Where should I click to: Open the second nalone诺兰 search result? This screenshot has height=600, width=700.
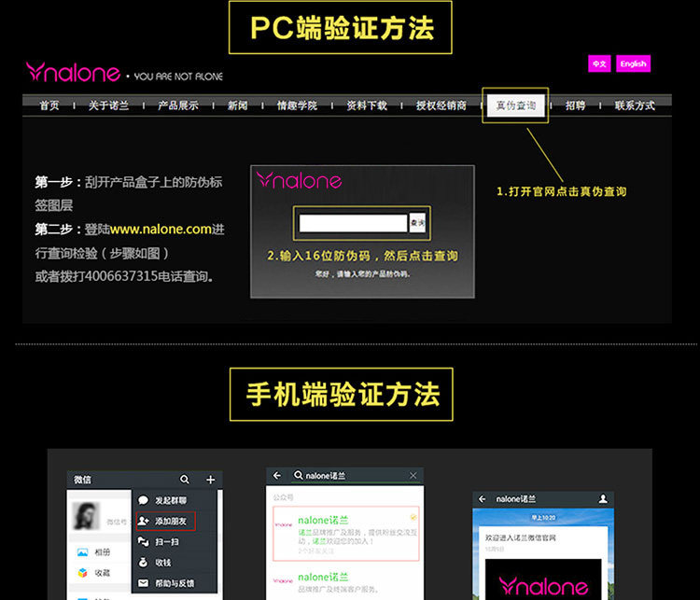344,582
